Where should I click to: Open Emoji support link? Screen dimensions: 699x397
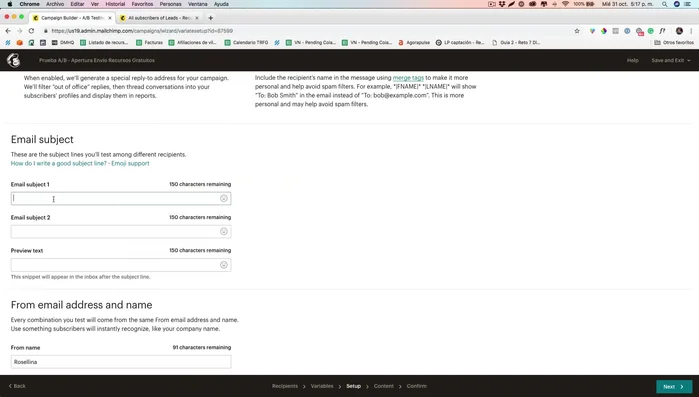130,164
